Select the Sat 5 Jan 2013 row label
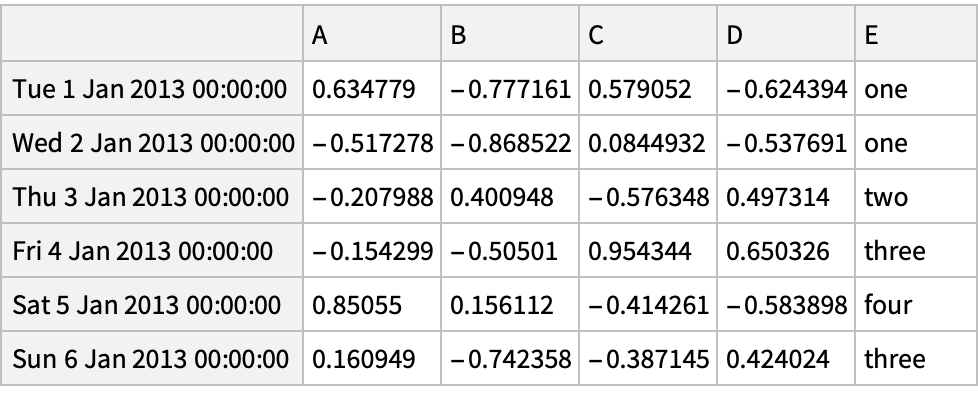 [x=152, y=305]
